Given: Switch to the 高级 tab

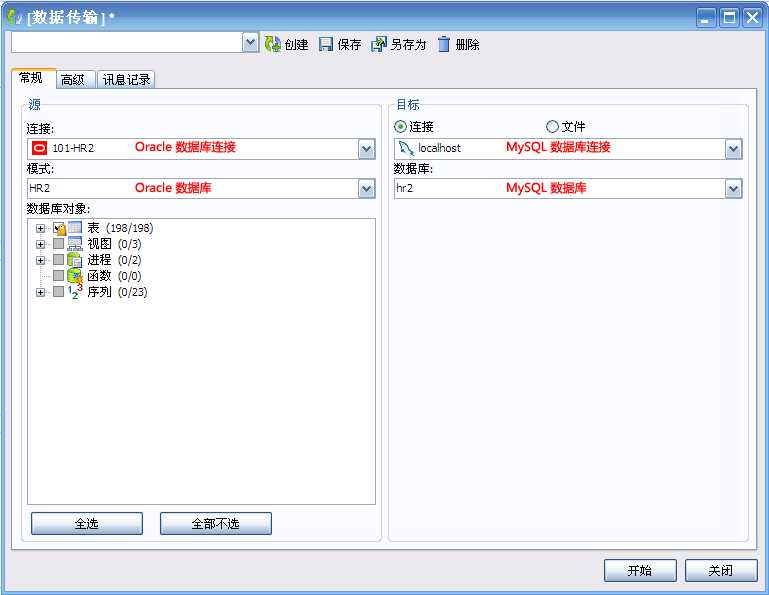Looking at the screenshot, I should point(74,79).
